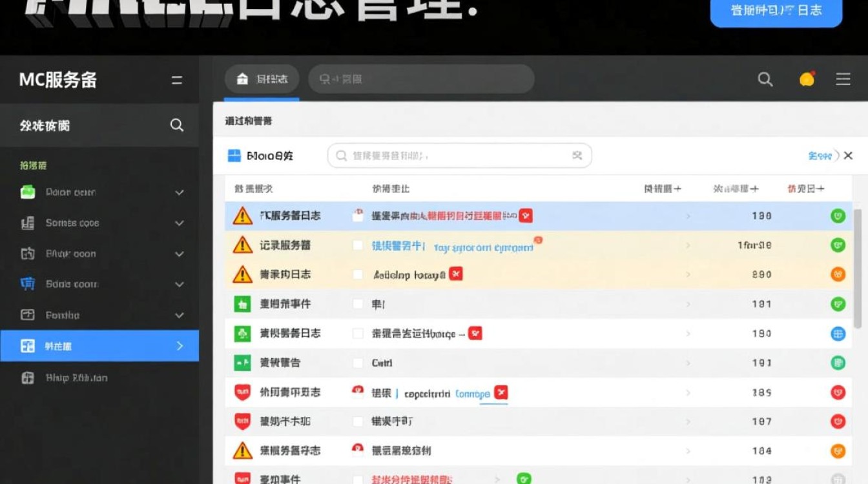Open the home icon in the top navigation bar

pos(242,78)
